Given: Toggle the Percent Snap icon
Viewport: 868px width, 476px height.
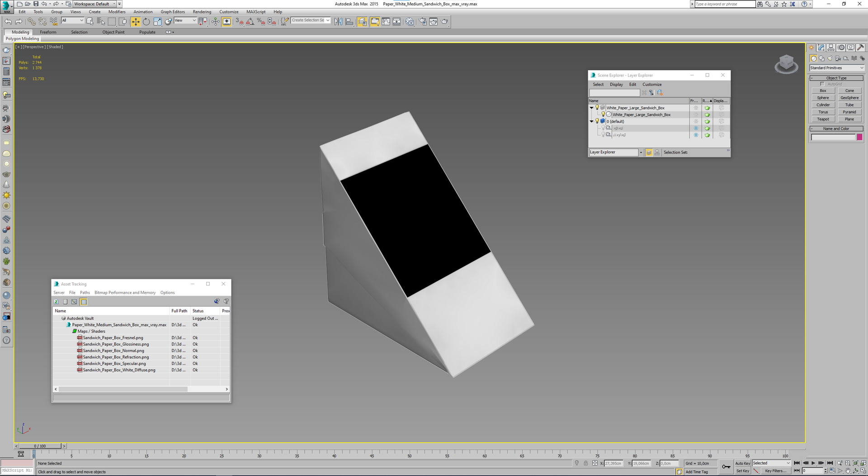Looking at the screenshot, I should tap(261, 22).
